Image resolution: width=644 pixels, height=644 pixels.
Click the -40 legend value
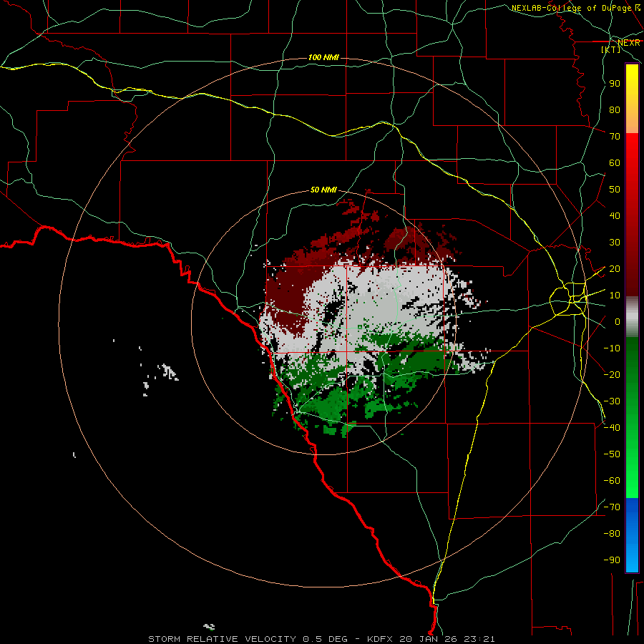[x=612, y=428]
